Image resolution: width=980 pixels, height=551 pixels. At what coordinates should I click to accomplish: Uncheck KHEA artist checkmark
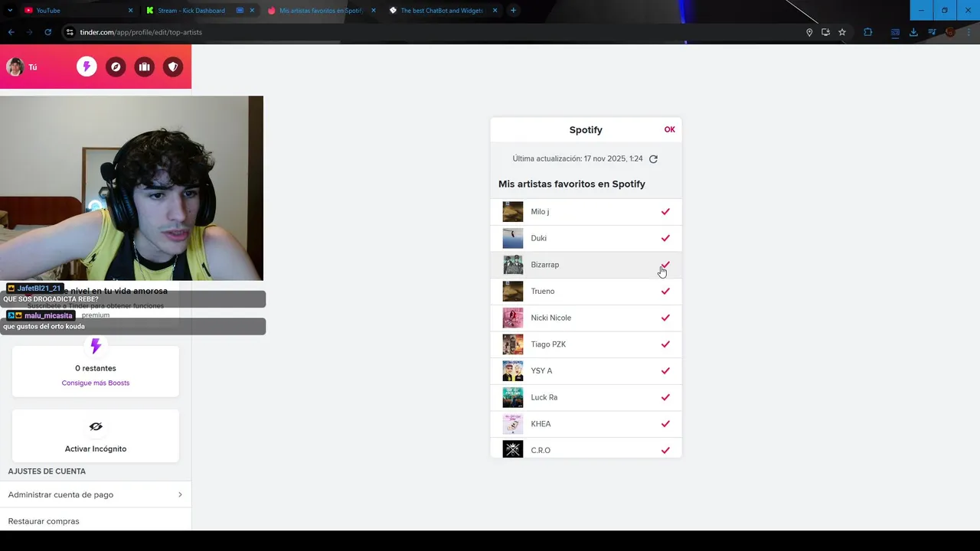[x=665, y=424]
